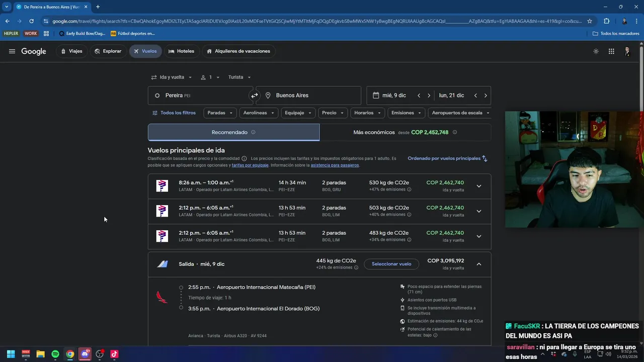Click emissions info icon for +40% flight
Screen dimensions: 644x362
pos(409,215)
